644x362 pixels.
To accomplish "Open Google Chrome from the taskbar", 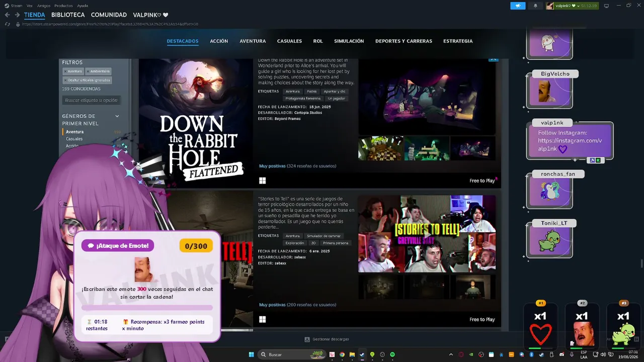I will pos(342,354).
